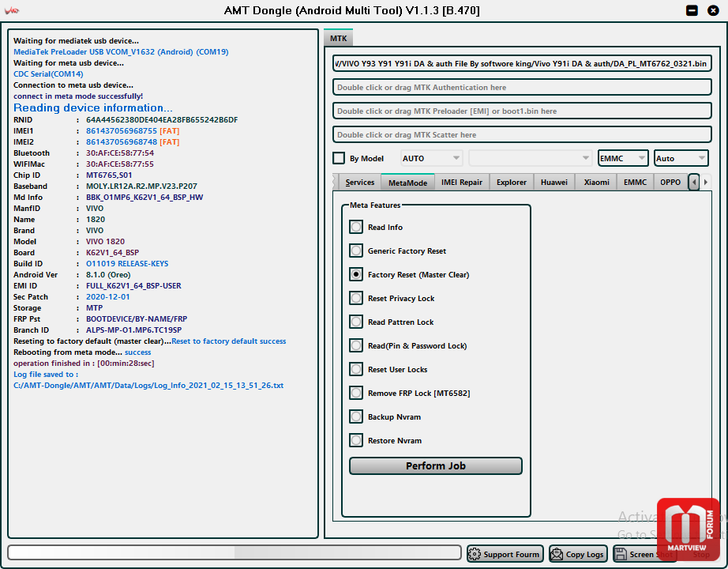Pick the Reset Privacy Lock option
This screenshot has width=728, height=569.
[356, 298]
